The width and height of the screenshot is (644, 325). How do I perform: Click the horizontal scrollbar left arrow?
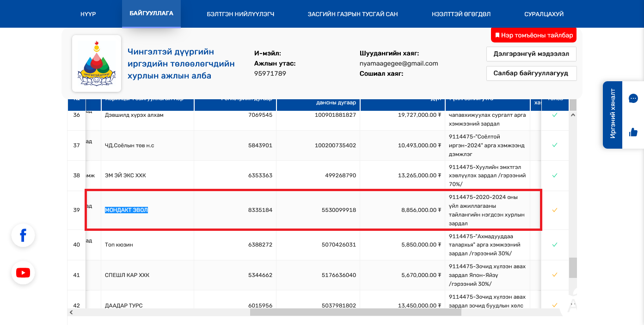[71, 313]
